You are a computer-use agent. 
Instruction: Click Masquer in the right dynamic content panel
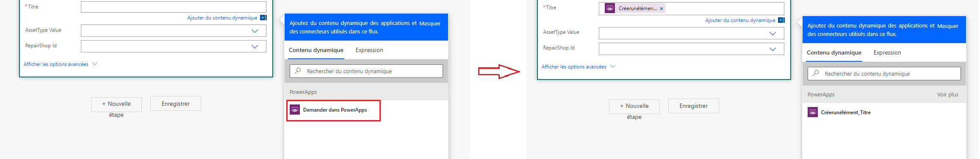948,26
